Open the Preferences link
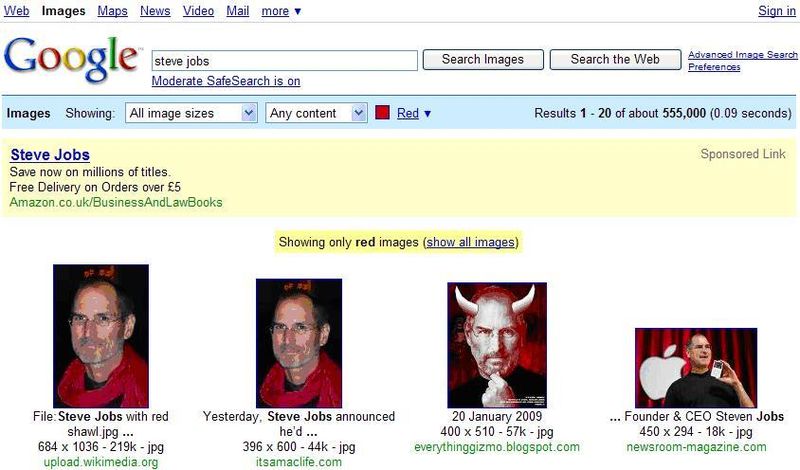Viewport: 800px width, 470px height. point(714,67)
